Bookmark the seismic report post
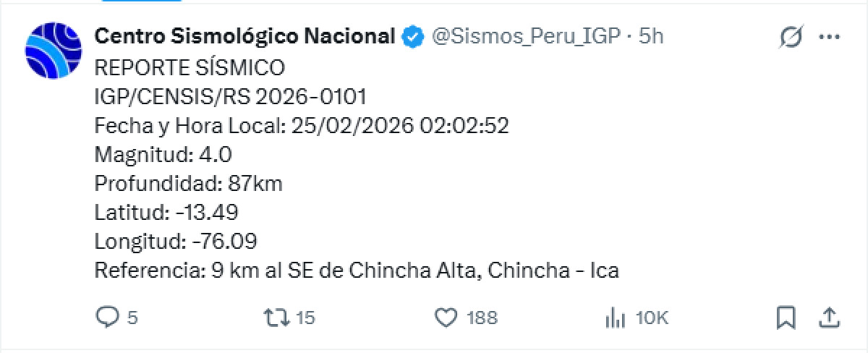The width and height of the screenshot is (868, 353). pos(786,317)
